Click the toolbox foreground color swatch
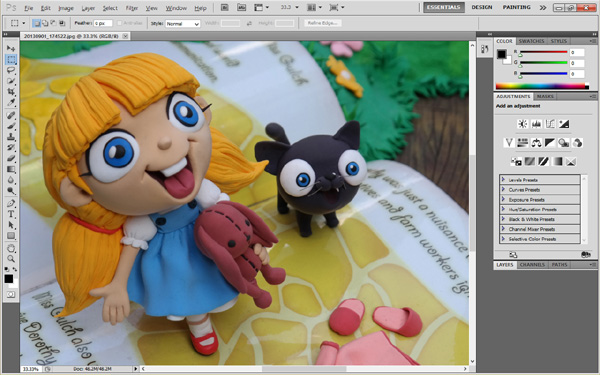This screenshot has height=375, width=600. coord(8,279)
